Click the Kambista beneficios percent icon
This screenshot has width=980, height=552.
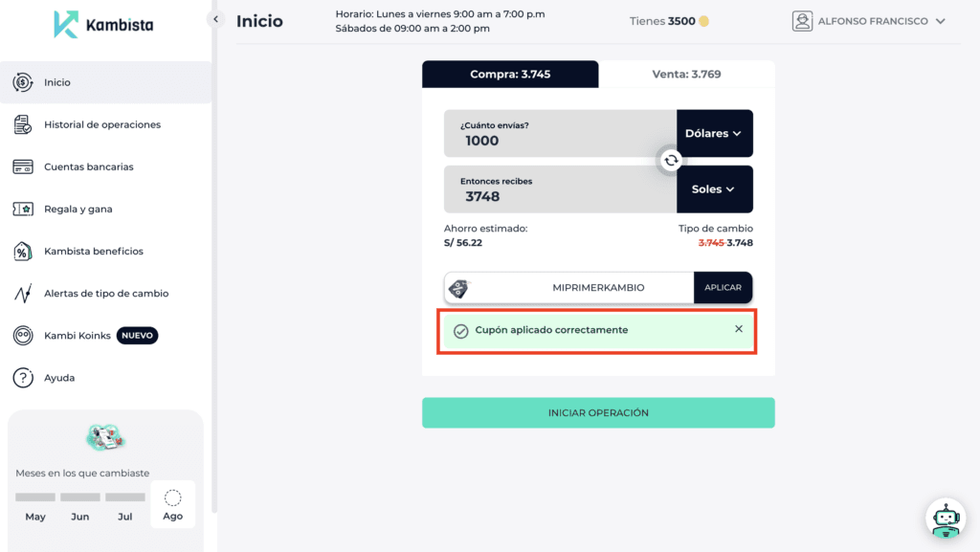[x=23, y=252]
